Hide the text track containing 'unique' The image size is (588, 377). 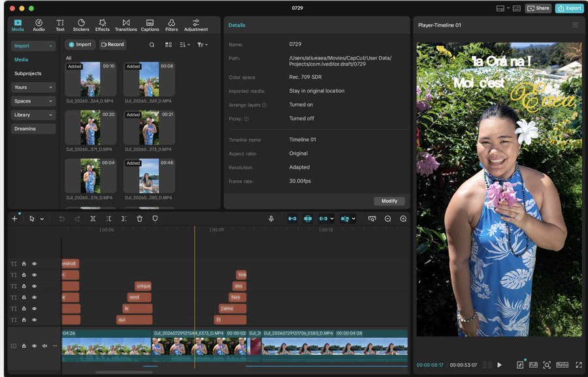pyautogui.click(x=34, y=286)
